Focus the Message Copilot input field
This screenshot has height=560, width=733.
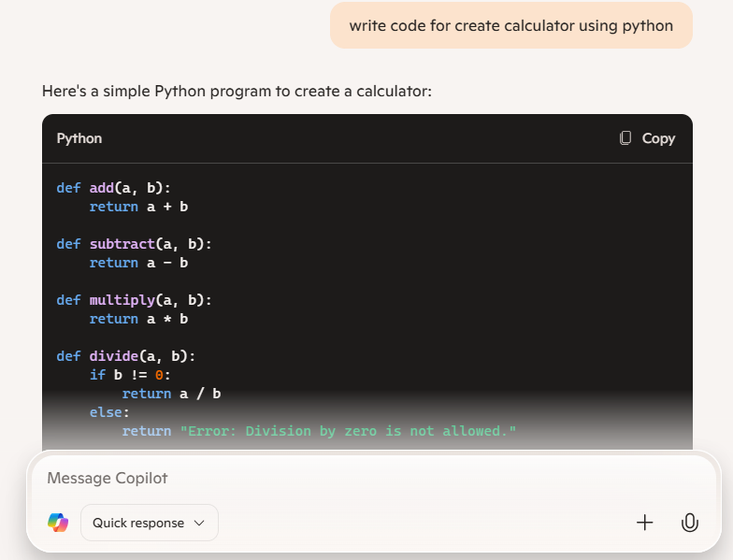(372, 479)
